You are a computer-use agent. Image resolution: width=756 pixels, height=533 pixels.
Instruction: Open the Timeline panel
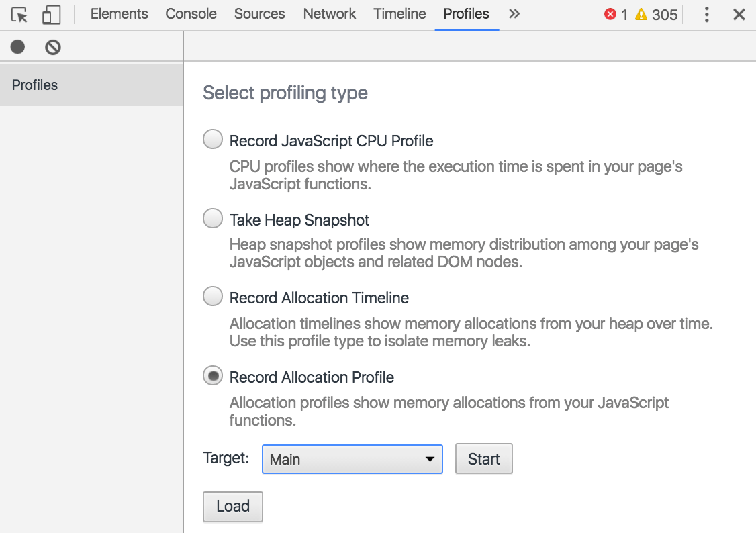pyautogui.click(x=399, y=13)
